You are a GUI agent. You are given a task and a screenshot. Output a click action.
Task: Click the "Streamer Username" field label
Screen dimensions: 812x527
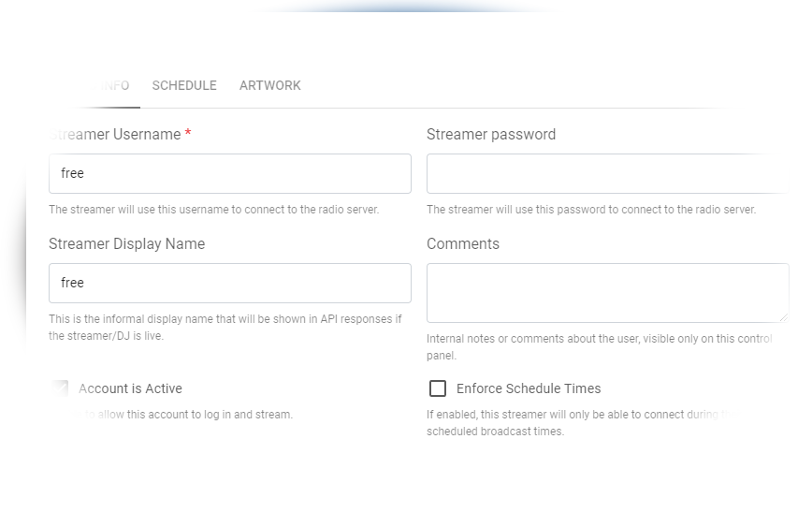(x=114, y=134)
